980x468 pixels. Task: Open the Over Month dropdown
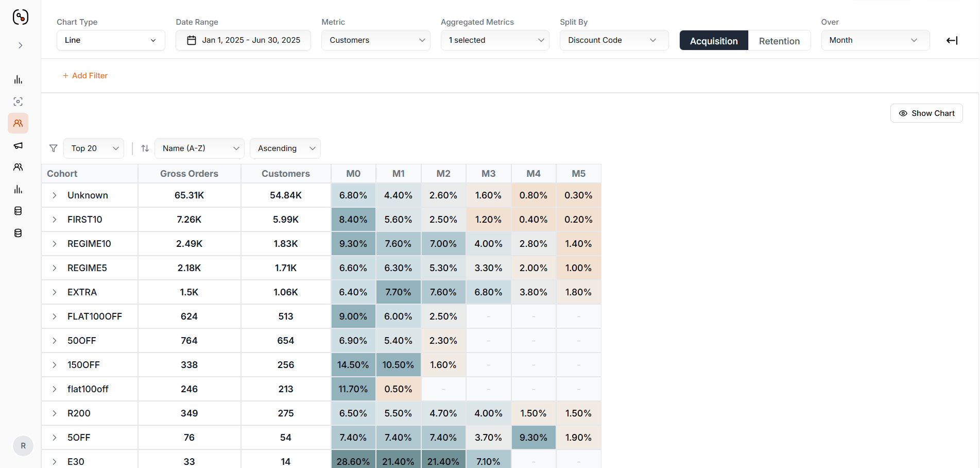point(875,40)
